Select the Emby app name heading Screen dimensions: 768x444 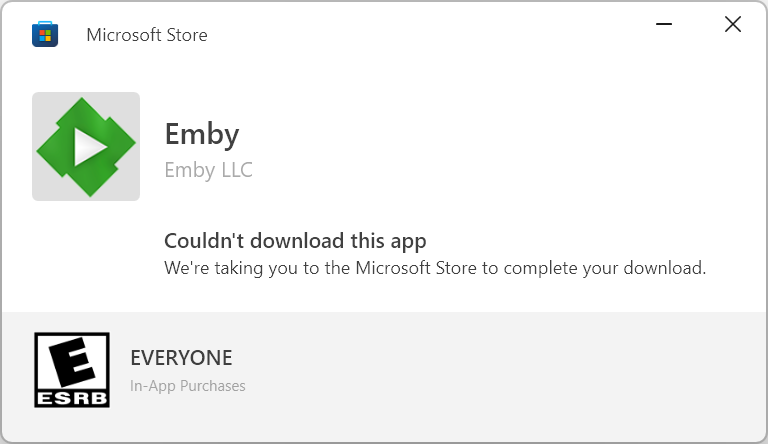click(202, 134)
